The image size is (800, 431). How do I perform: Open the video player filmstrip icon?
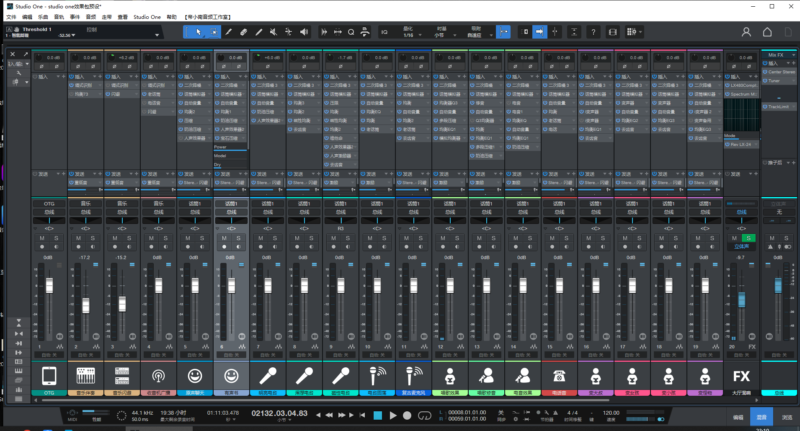[613, 32]
